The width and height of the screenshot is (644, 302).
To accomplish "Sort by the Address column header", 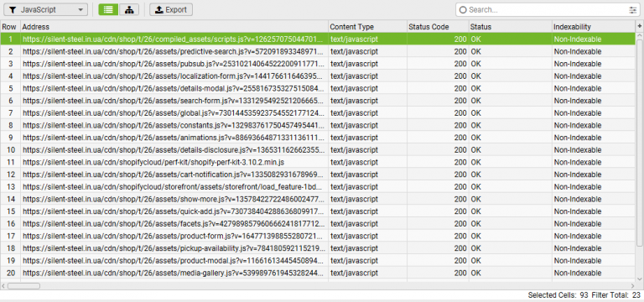I will pos(174,27).
